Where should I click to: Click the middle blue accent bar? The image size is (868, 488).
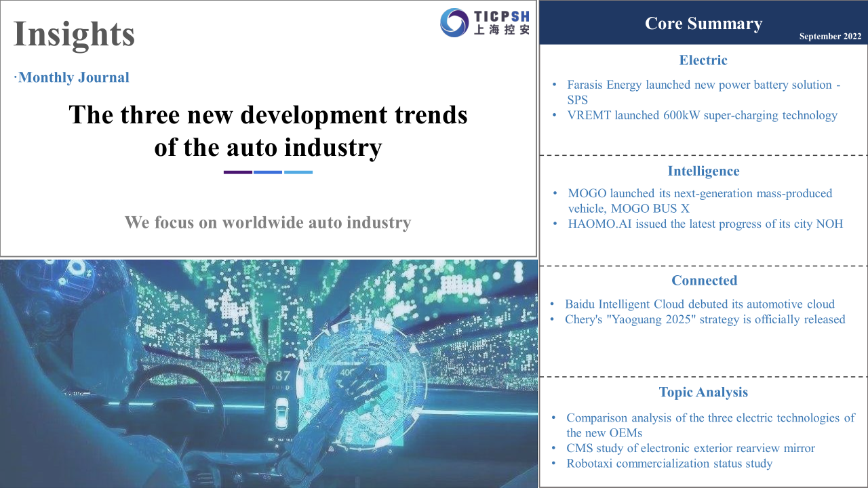click(x=268, y=172)
